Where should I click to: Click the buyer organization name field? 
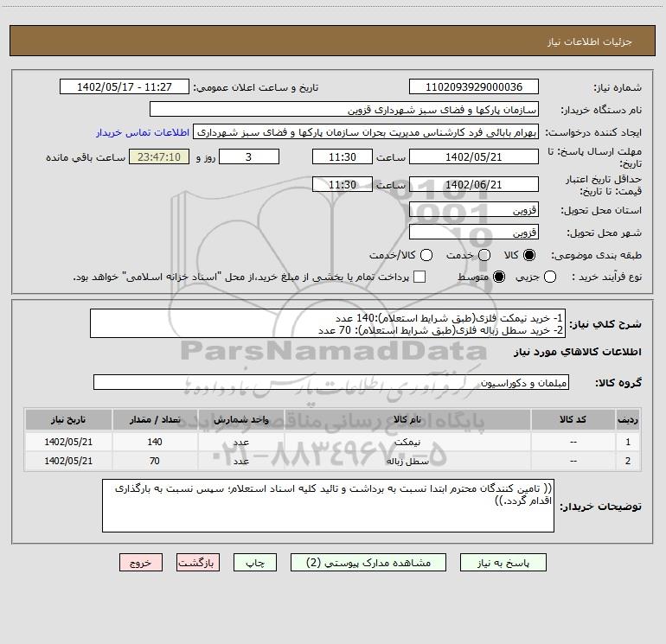344,109
